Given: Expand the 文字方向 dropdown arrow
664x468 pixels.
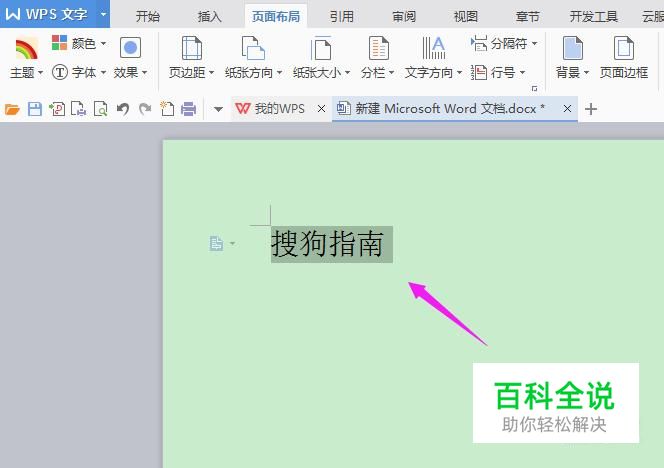Looking at the screenshot, I should (459, 73).
